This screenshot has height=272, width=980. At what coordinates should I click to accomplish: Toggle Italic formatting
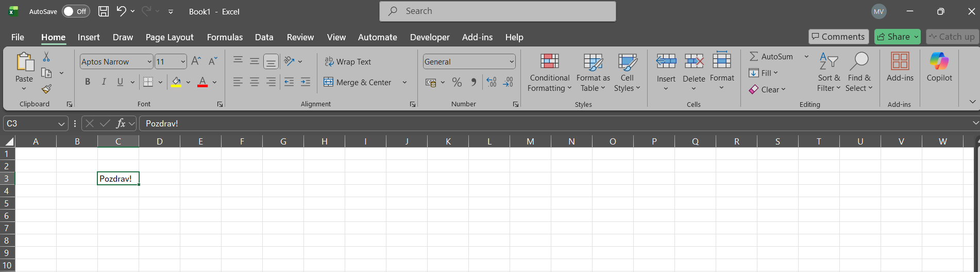click(104, 82)
